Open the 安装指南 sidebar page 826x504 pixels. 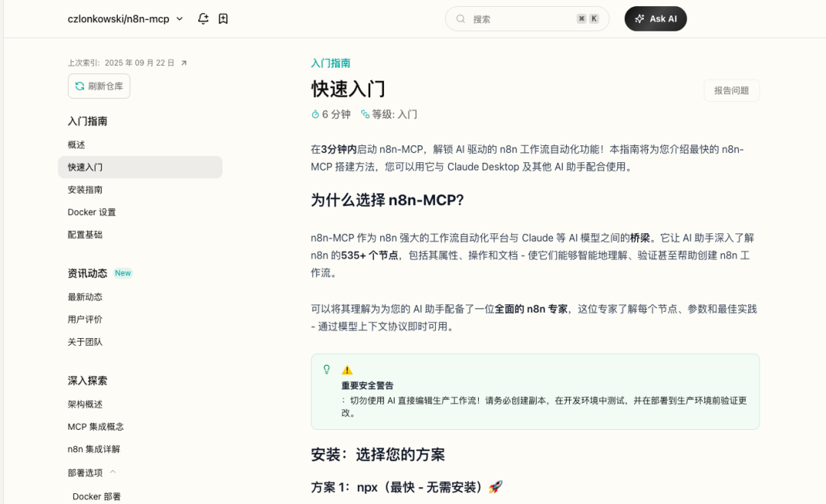[x=85, y=190]
